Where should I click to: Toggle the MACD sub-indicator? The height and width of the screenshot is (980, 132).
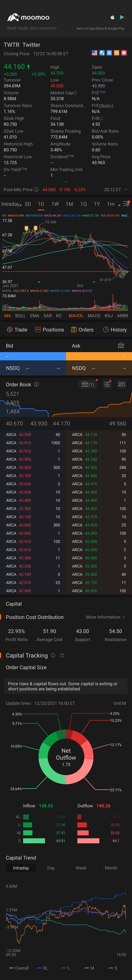click(x=94, y=316)
